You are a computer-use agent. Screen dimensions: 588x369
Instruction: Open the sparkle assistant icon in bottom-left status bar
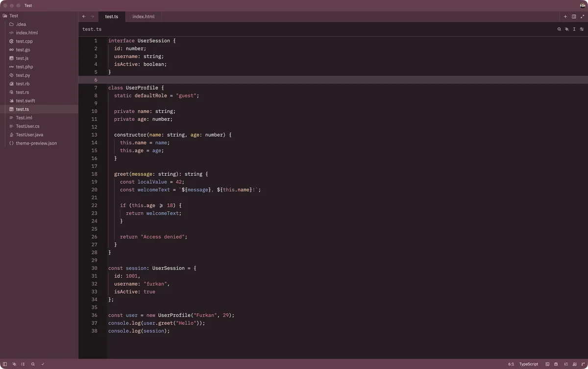pos(14,364)
